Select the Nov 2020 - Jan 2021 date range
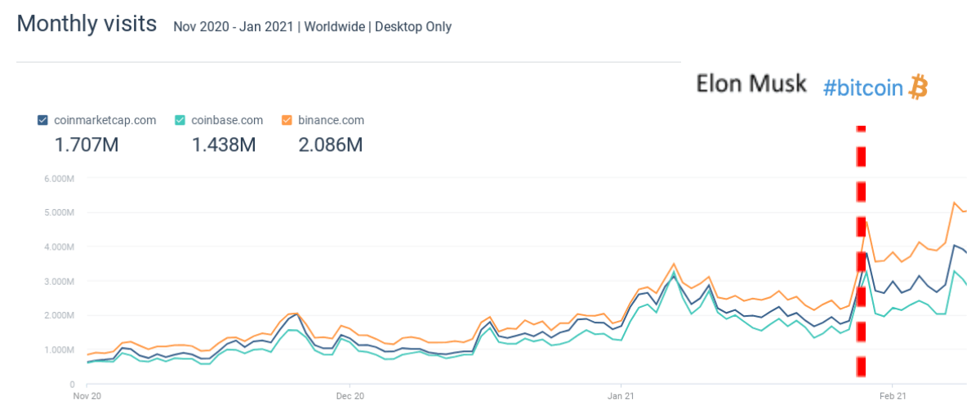 233,27
